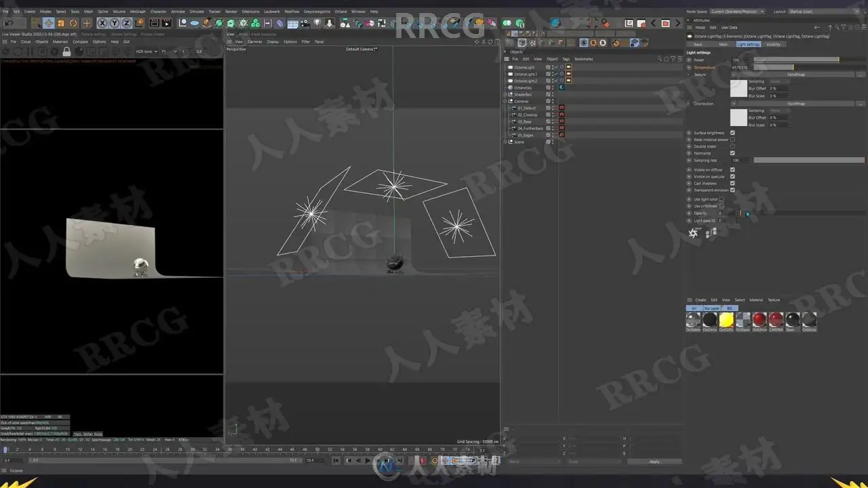The width and height of the screenshot is (868, 488).
Task: Collapse the Cameras object tree
Action: [x=506, y=101]
